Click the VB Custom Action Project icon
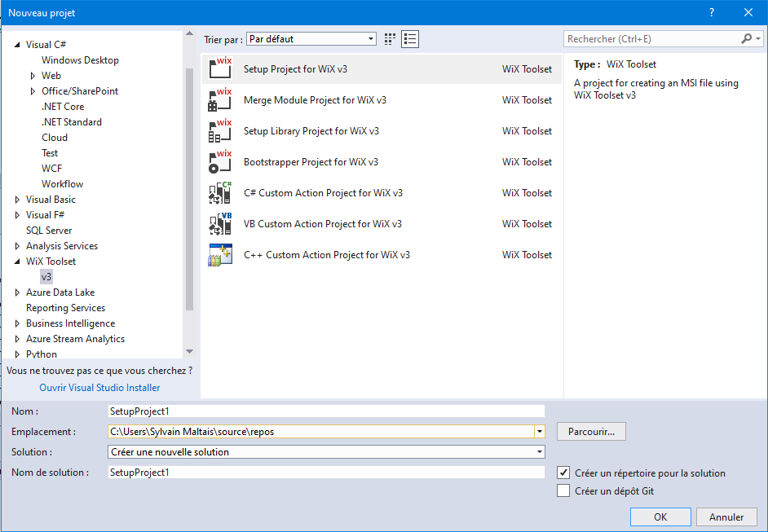768x532 pixels. click(220, 224)
